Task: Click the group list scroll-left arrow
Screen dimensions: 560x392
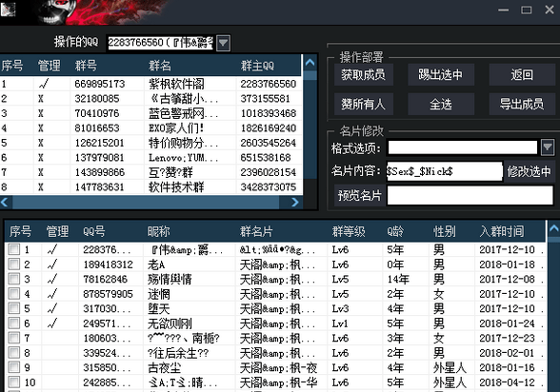Action: pyautogui.click(x=5, y=203)
